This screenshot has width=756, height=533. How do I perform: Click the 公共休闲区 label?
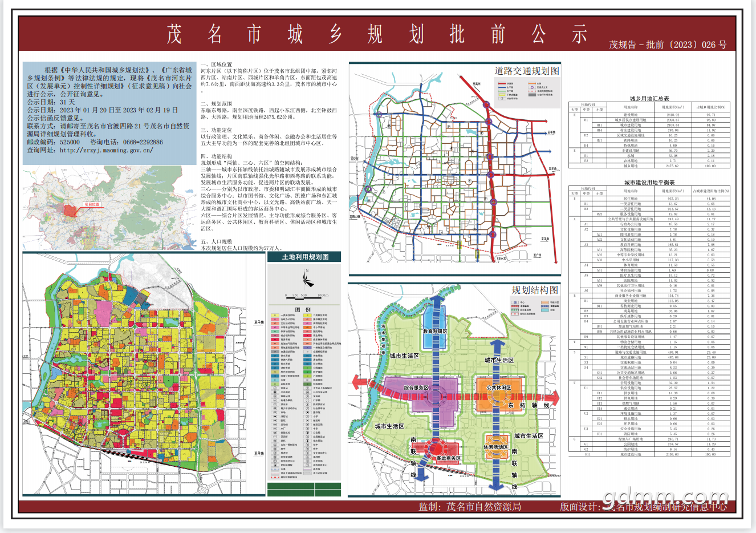coord(499,387)
